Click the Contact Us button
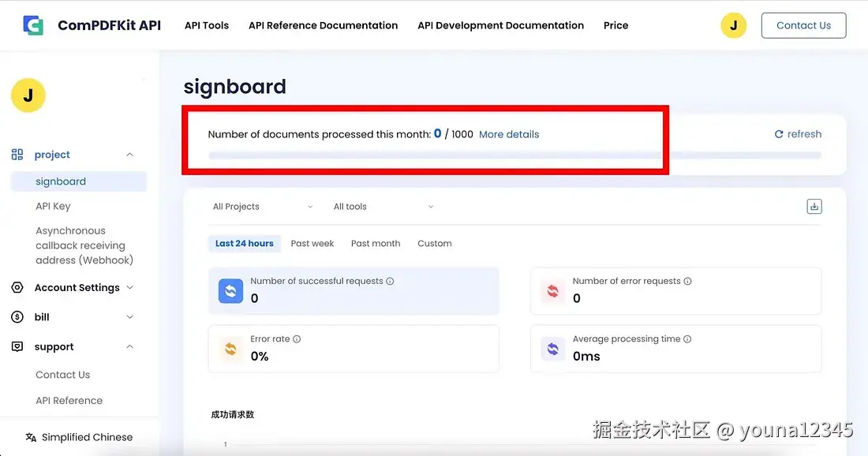The image size is (868, 456). click(803, 24)
